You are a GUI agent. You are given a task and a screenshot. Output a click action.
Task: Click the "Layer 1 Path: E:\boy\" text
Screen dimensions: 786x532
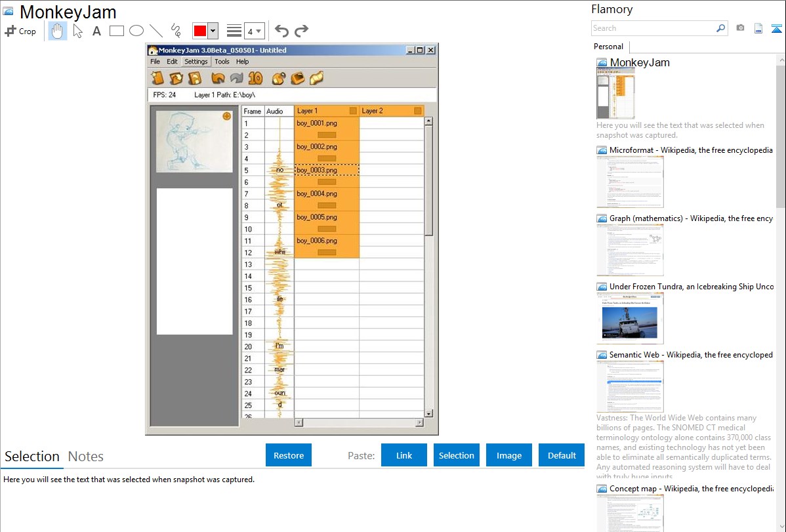pyautogui.click(x=224, y=94)
